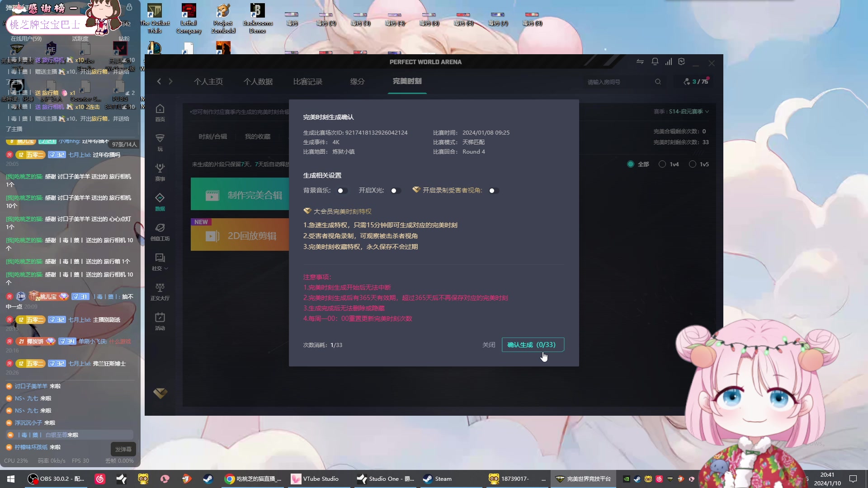Open the Windows notification center icon
Viewport: 868px width, 488px height.
pyautogui.click(x=853, y=479)
